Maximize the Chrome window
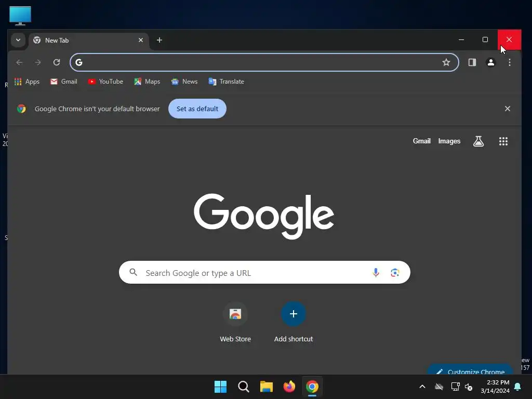This screenshot has height=399, width=532. (485, 39)
